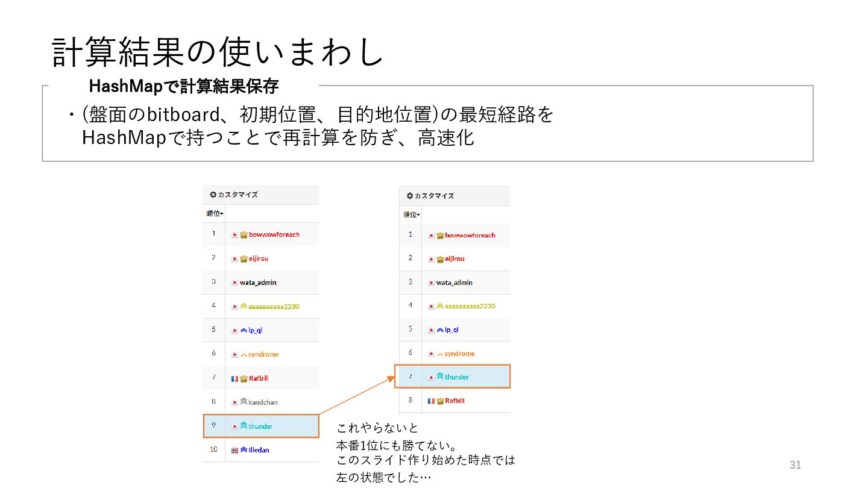868x488 pixels.
Task: Open thunder's profile link in rank 7 row
Action: click(x=457, y=377)
